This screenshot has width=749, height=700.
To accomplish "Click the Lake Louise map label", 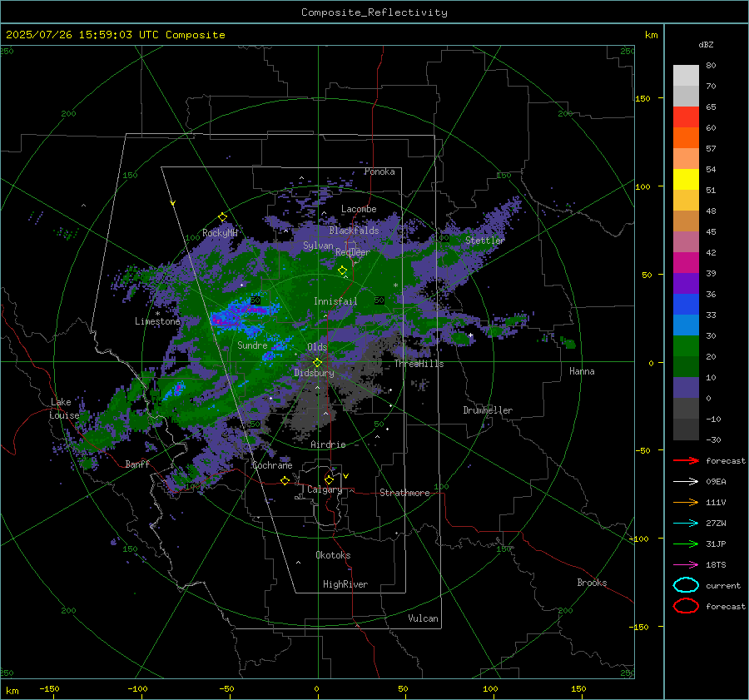I will 64,409.
